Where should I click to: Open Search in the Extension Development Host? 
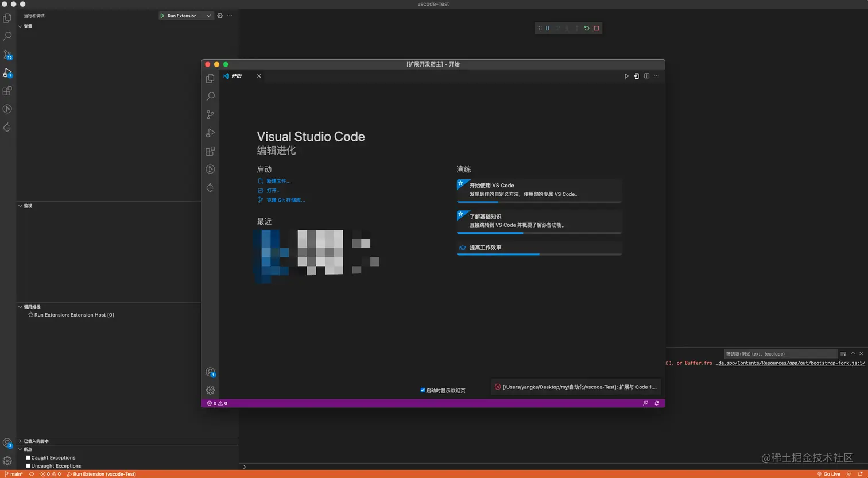(x=211, y=97)
